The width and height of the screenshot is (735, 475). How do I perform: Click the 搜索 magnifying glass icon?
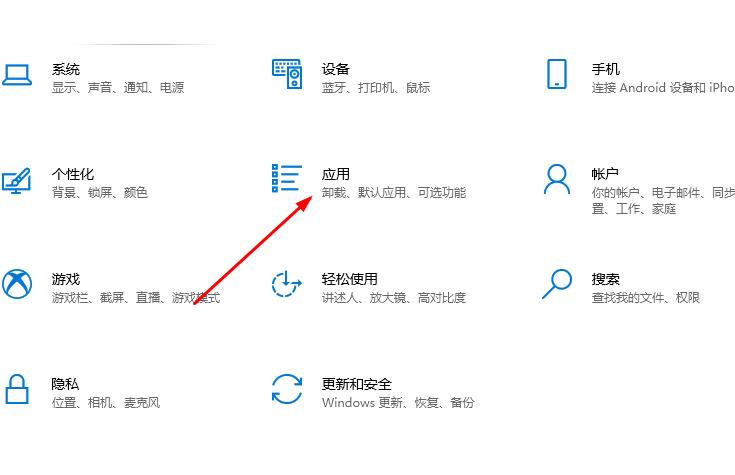coord(557,284)
